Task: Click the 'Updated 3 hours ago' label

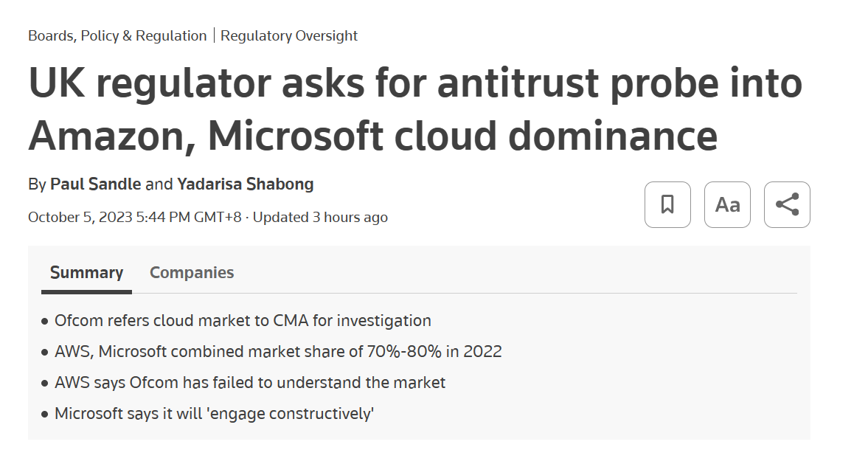Action: point(320,217)
